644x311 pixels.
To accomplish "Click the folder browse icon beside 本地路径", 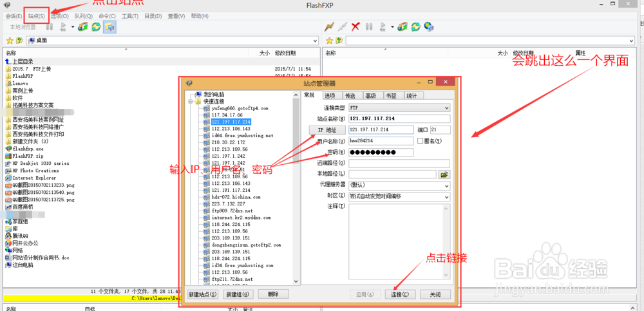I will point(444,174).
